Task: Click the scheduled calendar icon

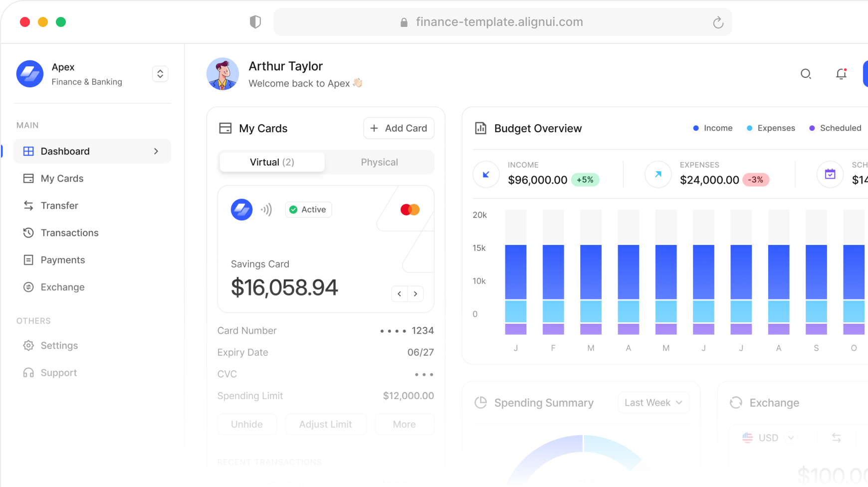Action: (x=830, y=174)
